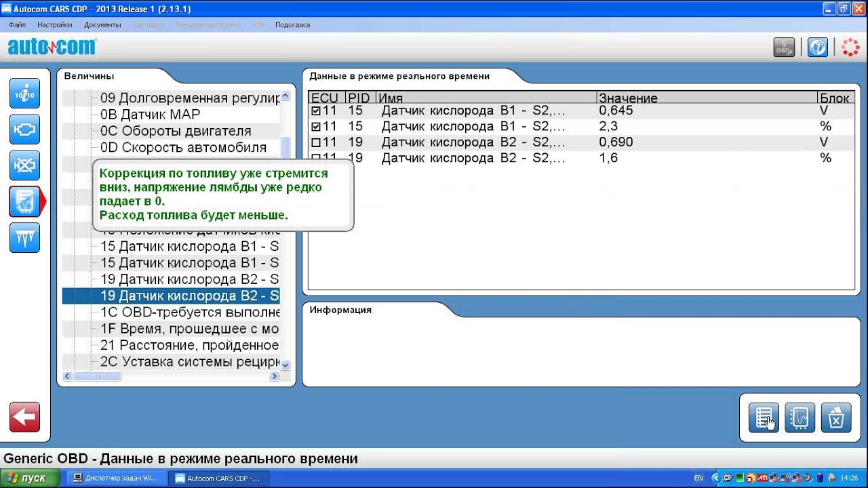The height and width of the screenshot is (488, 868).
Task: Click the values list scroll-down arrow
Action: [285, 365]
